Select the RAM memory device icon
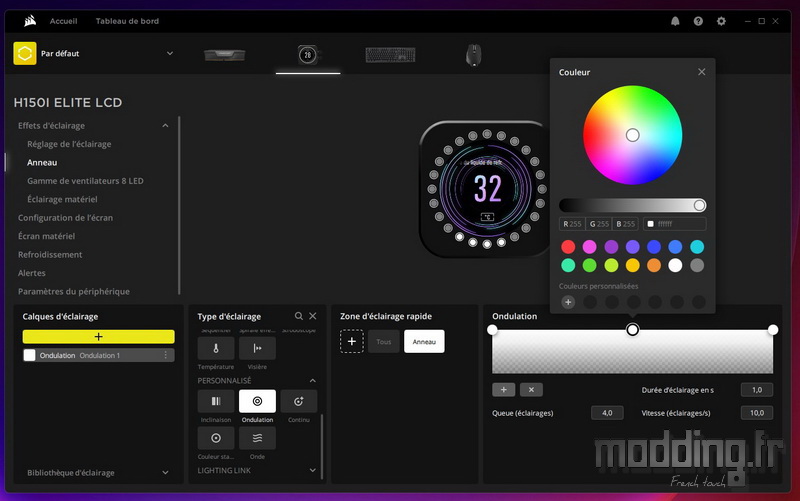Viewport: 800px width, 501px height. tap(224, 55)
